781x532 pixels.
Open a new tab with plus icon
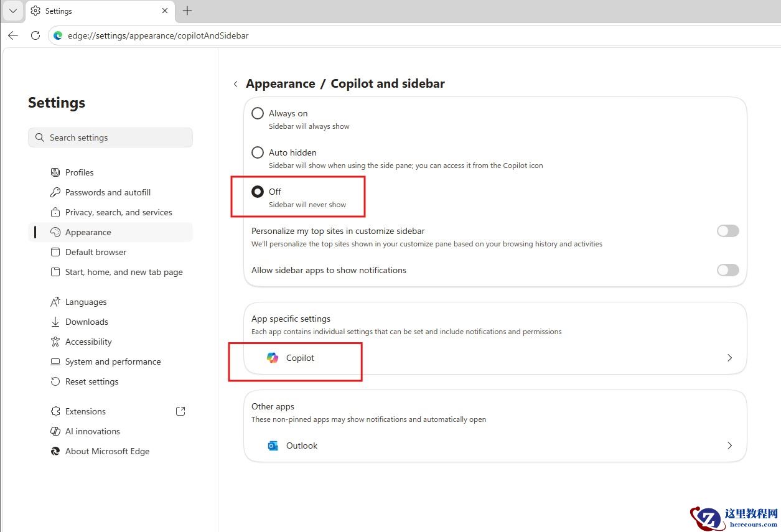tap(187, 11)
